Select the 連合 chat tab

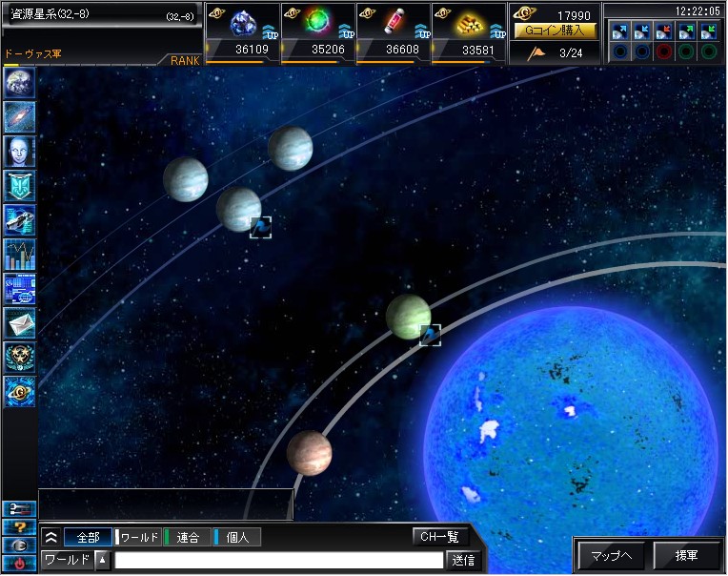188,538
